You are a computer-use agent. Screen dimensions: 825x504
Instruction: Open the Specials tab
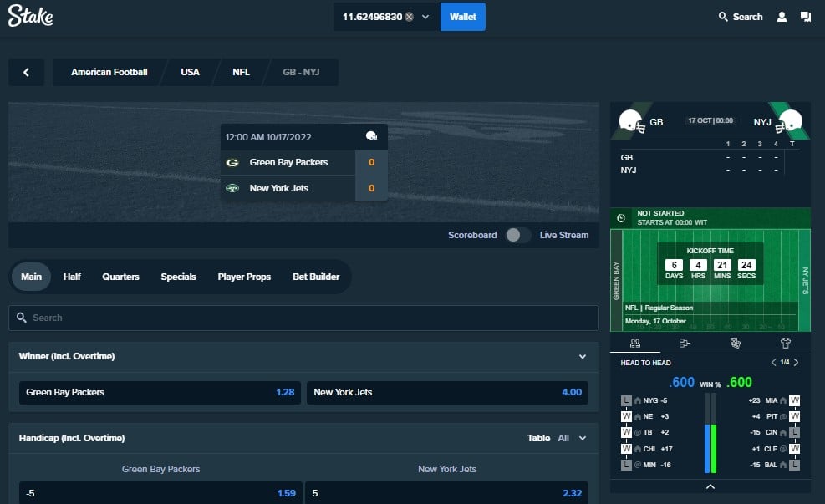(x=178, y=277)
